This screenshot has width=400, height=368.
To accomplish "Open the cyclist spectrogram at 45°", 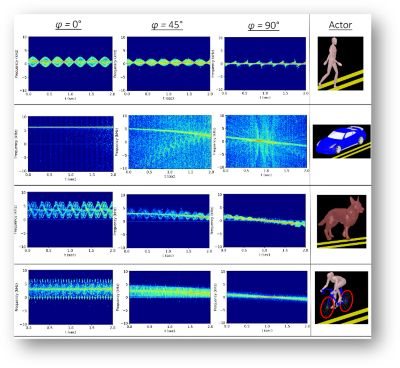I will (170, 297).
